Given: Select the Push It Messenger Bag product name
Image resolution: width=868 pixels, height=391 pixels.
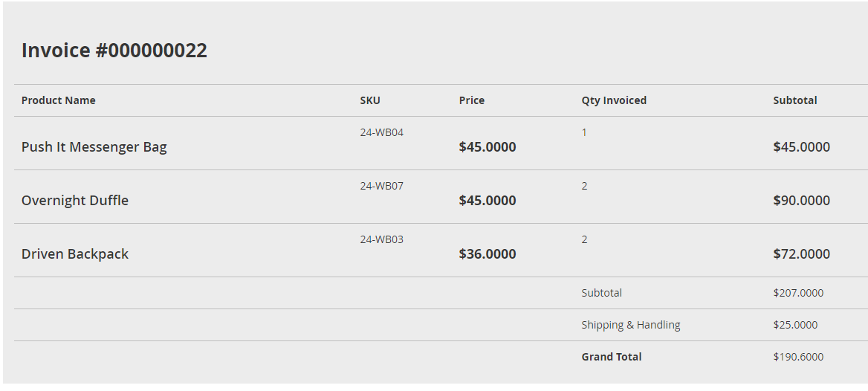Looking at the screenshot, I should pyautogui.click(x=94, y=147).
